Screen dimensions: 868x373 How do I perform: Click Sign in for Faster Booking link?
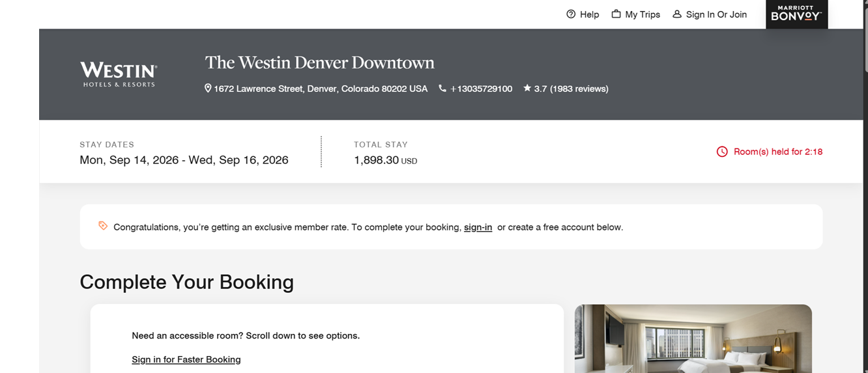pyautogui.click(x=186, y=359)
